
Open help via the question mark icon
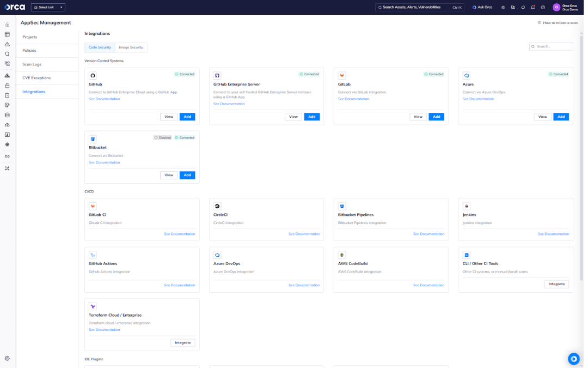pyautogui.click(x=542, y=7)
